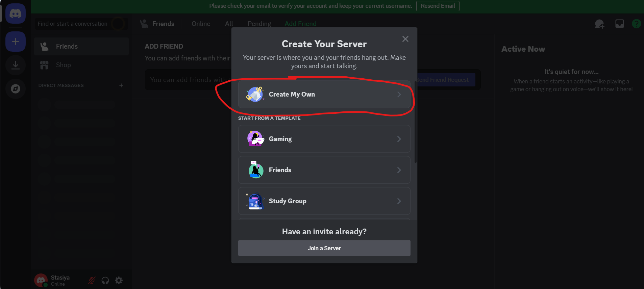This screenshot has height=289, width=644.
Task: Click the template list scrollbar
Action: (415, 122)
